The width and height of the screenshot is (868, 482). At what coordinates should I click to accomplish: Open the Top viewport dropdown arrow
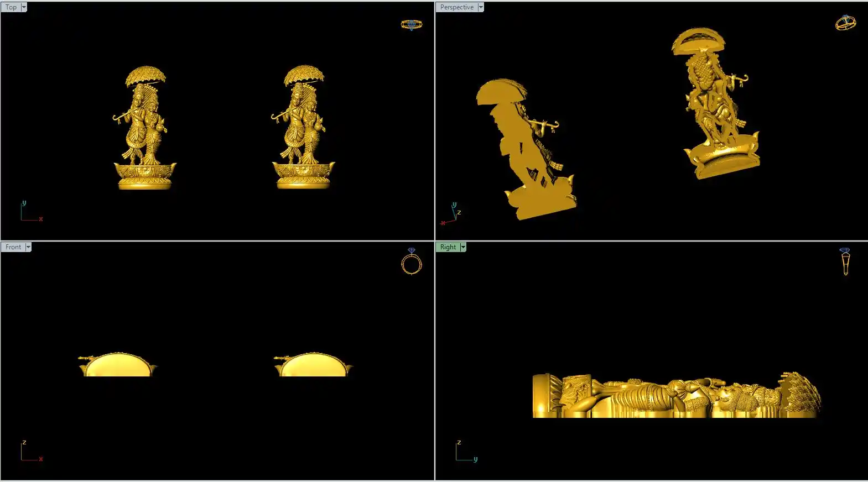pos(24,7)
